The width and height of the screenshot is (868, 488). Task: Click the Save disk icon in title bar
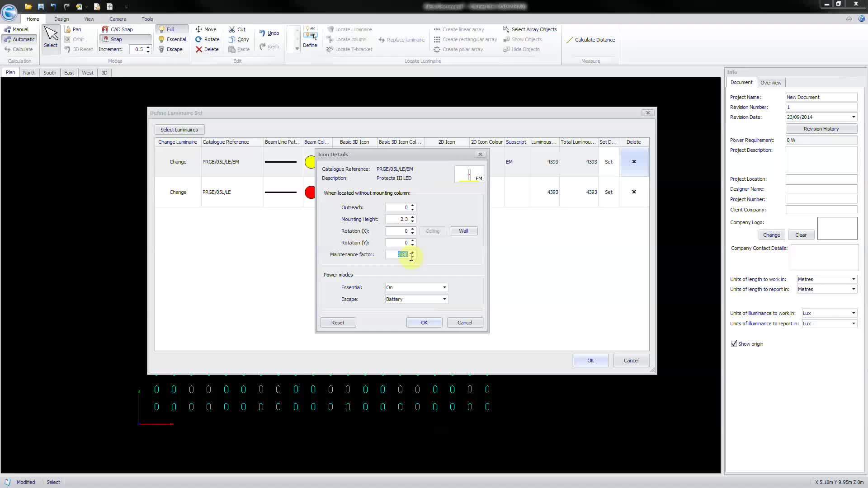tap(41, 7)
